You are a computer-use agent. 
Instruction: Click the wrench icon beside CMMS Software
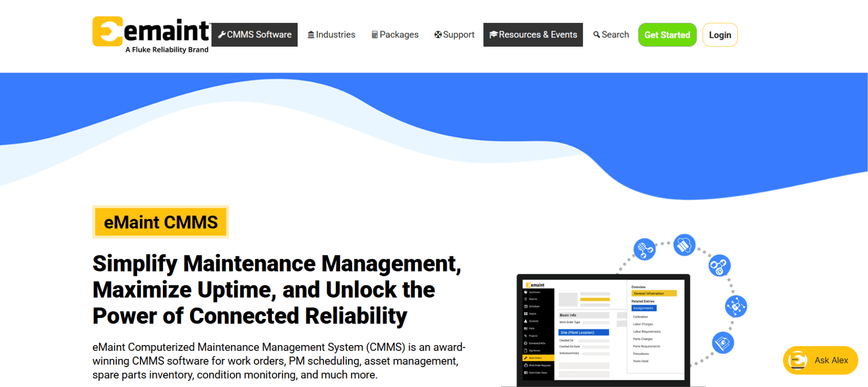click(222, 35)
